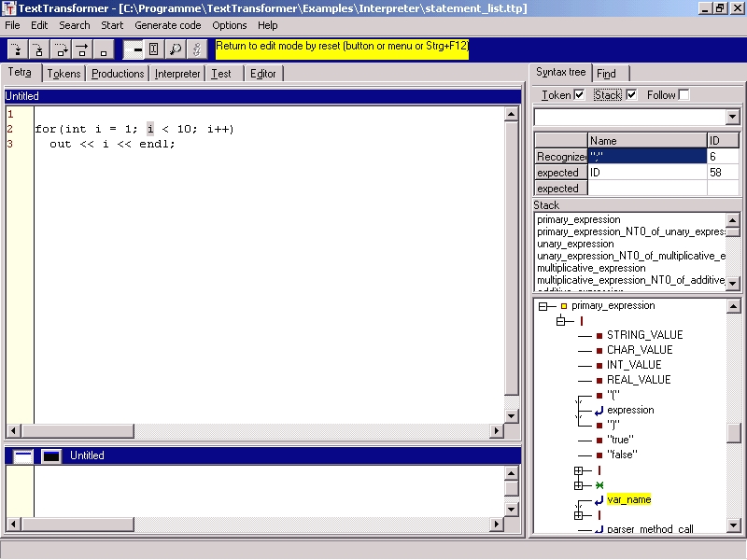This screenshot has height=560, width=747.
Task: Select the CHAR_VALUE tree item
Action: click(640, 350)
